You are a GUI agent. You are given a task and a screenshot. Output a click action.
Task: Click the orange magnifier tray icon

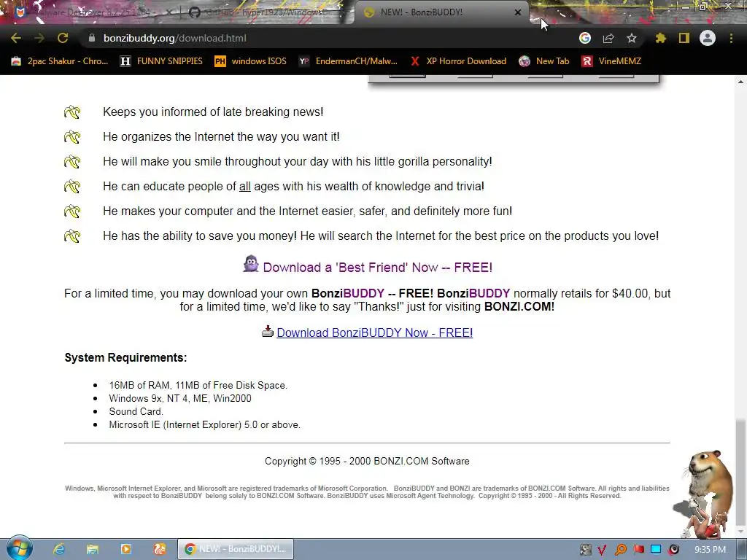coord(620,550)
